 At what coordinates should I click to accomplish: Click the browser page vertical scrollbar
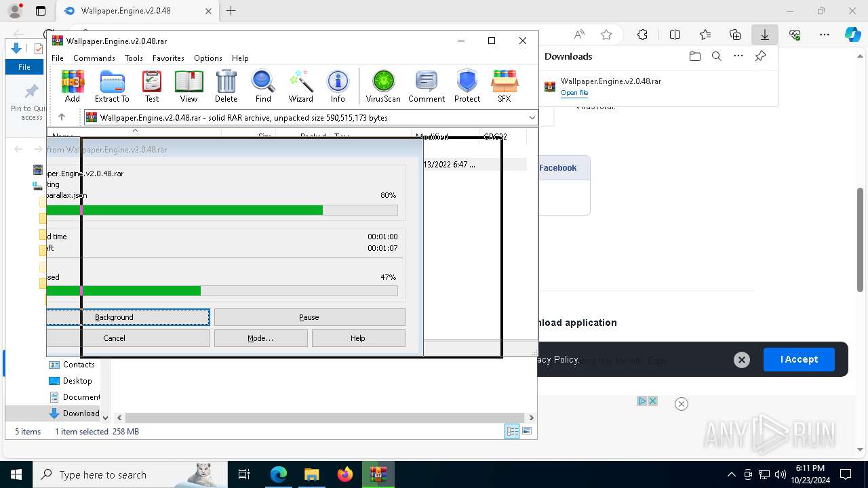(x=861, y=239)
